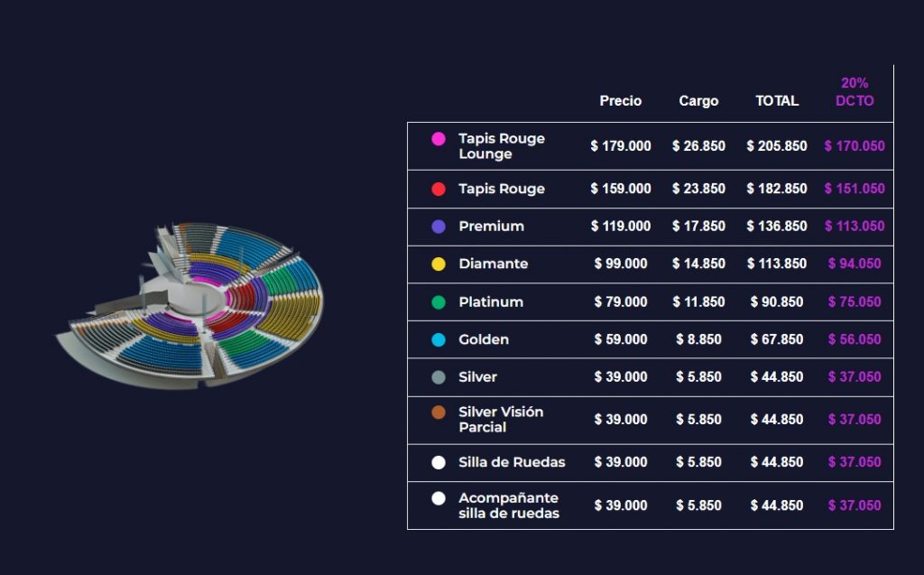Open the arena seating map image
924x575 pixels.
coord(189,305)
